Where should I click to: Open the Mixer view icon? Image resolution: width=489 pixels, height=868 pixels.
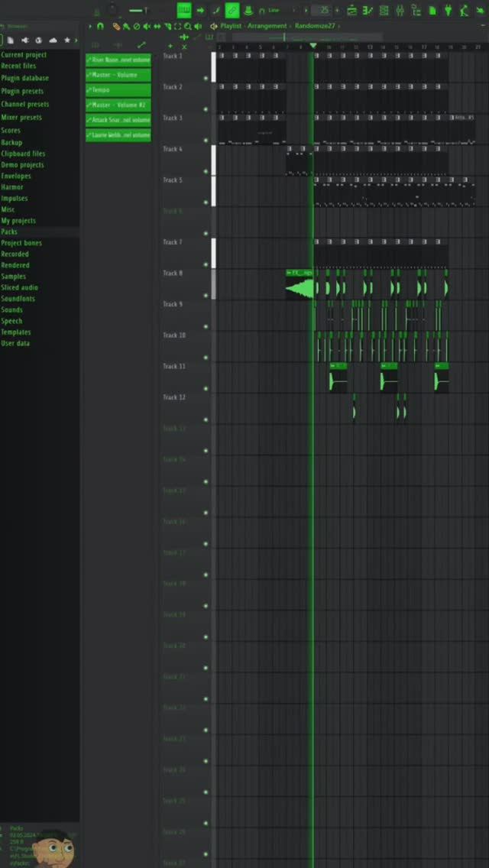click(400, 11)
